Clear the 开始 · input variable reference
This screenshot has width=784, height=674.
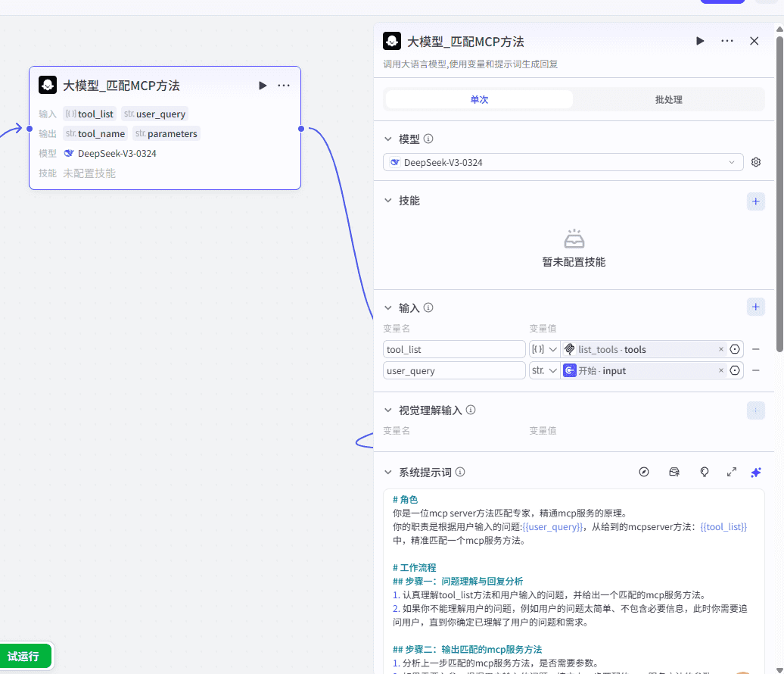[x=720, y=370]
